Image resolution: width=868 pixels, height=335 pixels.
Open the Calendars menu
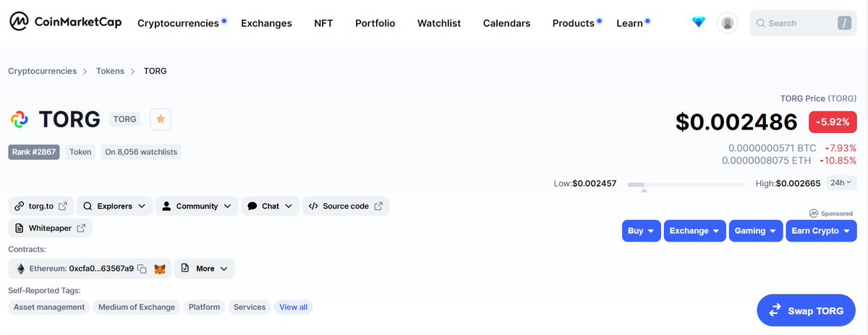506,23
